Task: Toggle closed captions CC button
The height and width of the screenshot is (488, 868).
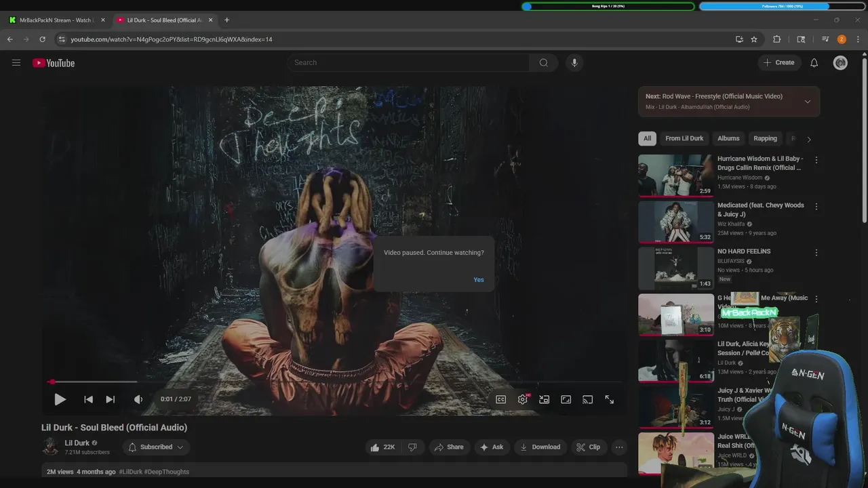Action: (501, 400)
